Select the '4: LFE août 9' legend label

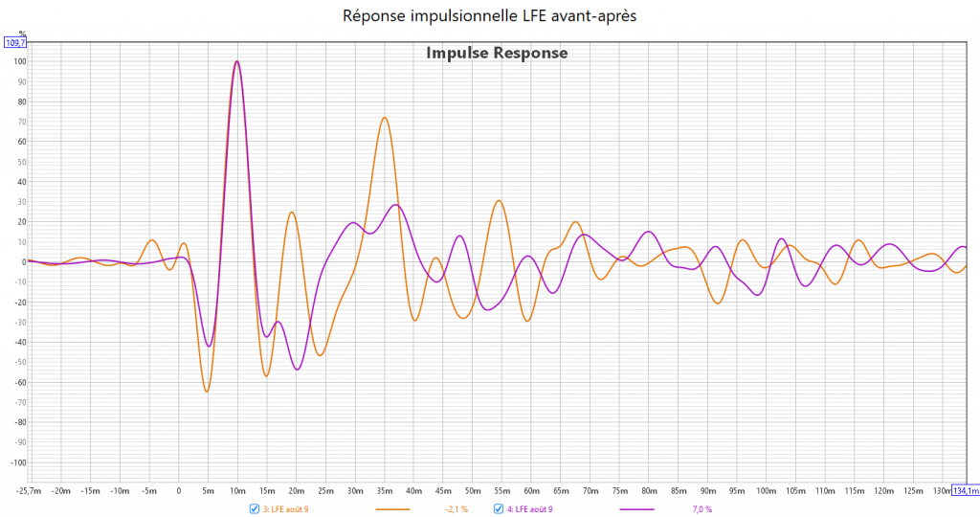(529, 509)
